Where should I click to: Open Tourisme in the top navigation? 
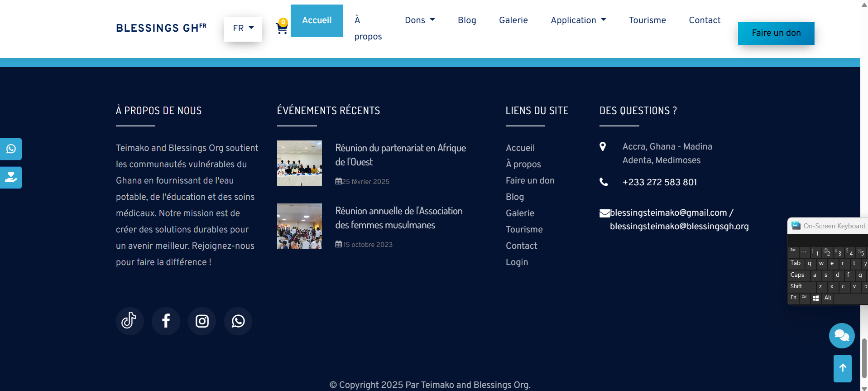(x=647, y=20)
